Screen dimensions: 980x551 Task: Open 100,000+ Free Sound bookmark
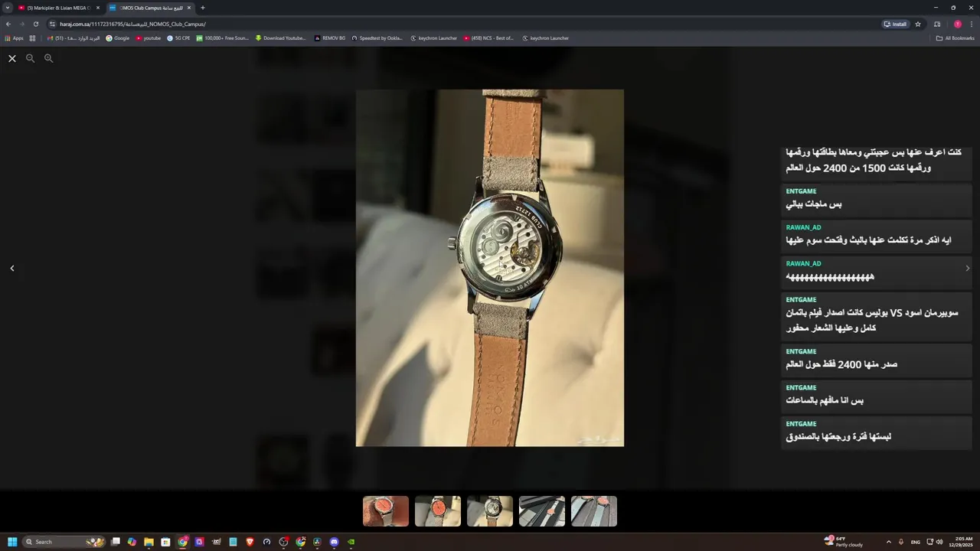point(223,38)
